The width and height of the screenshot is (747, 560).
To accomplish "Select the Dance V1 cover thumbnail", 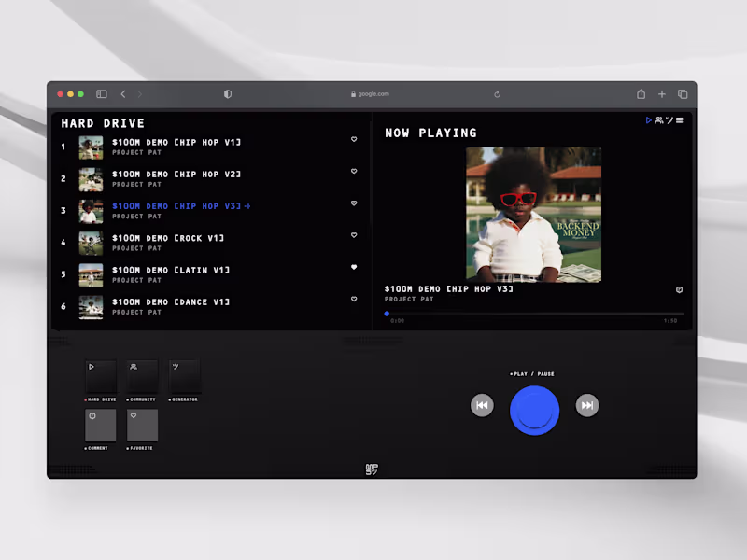I will point(91,307).
